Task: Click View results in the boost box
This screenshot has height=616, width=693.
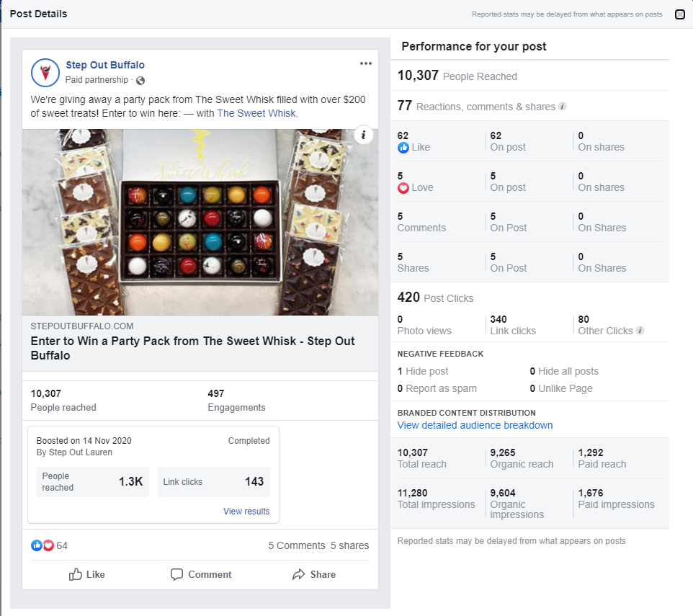Action: [x=246, y=512]
